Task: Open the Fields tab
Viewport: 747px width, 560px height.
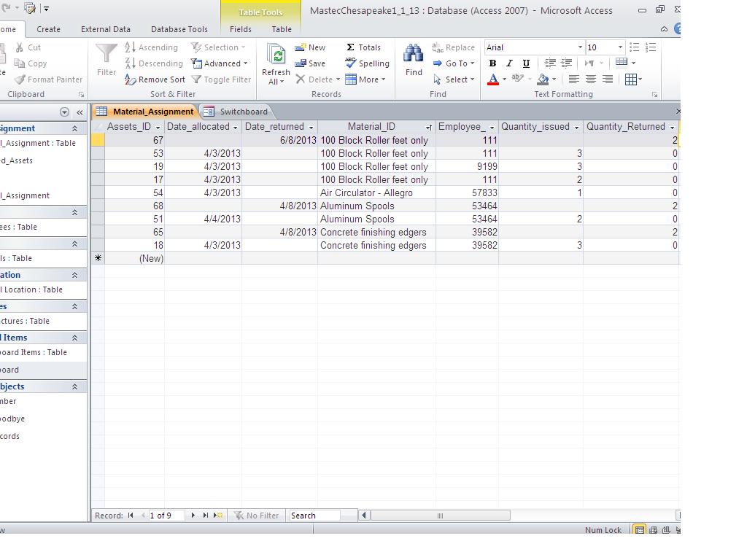Action: 241,29
